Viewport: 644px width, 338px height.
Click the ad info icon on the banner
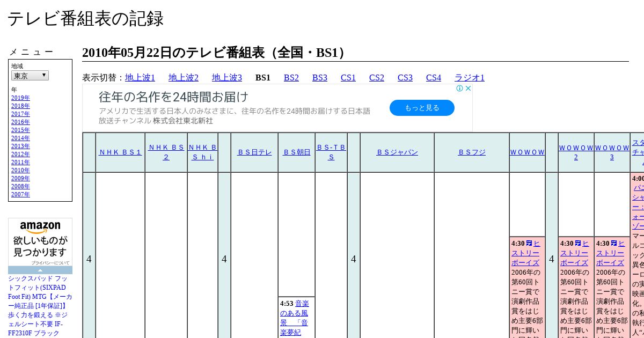(x=460, y=89)
